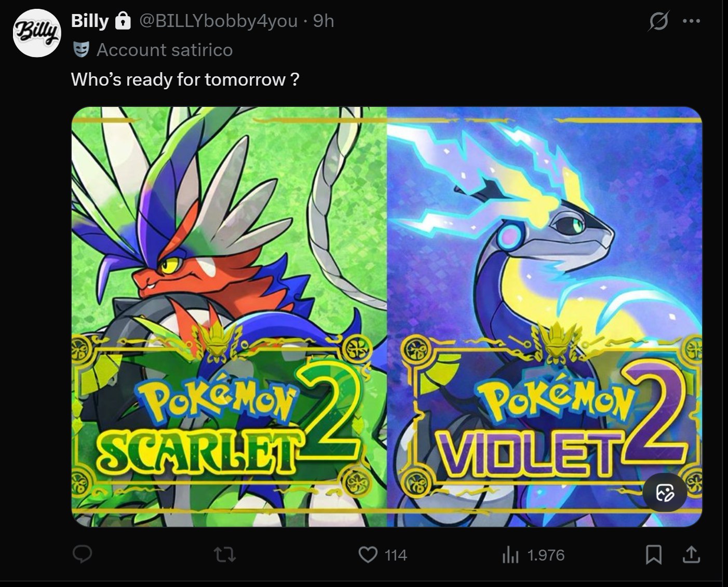Open the @BILLYbobby4you handle link
The image size is (728, 587).
point(218,21)
